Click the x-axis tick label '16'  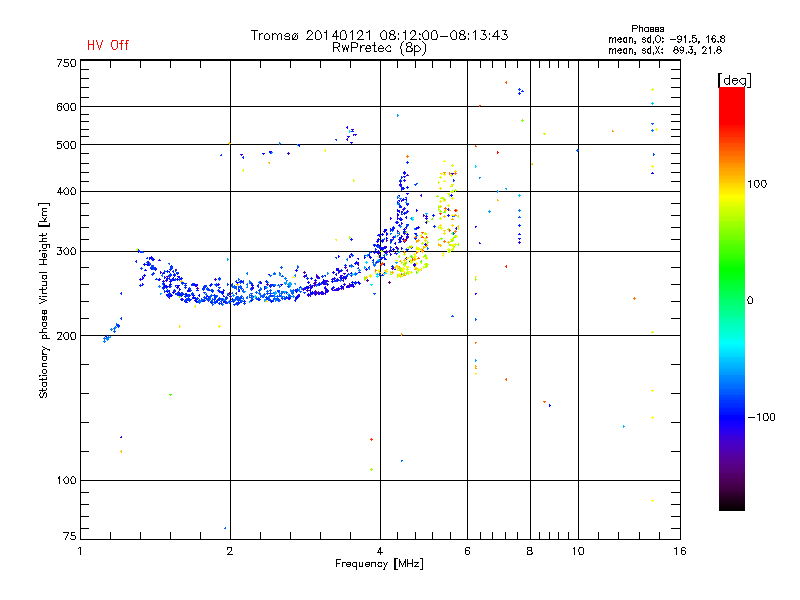680,551
